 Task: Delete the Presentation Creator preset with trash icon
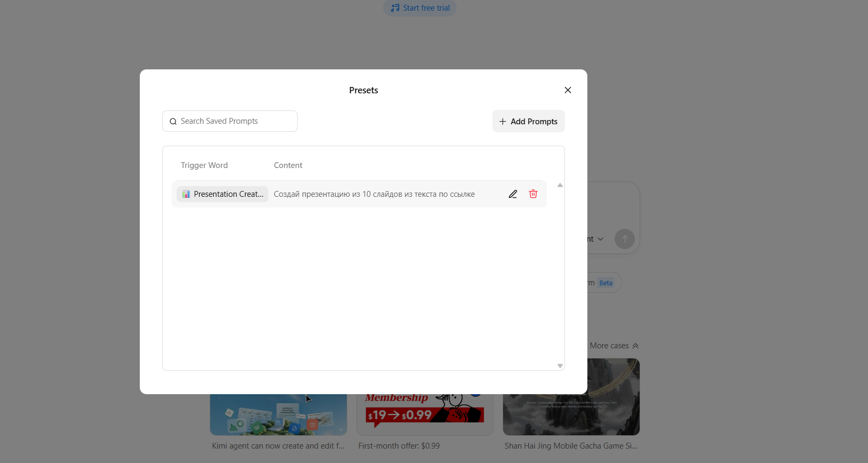coord(533,194)
